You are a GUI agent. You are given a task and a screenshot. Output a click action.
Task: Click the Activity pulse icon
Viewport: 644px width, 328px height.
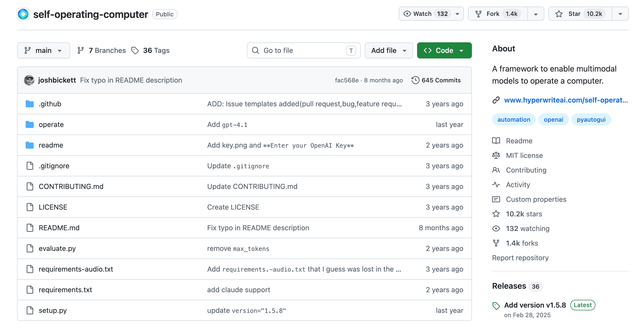coord(496,185)
